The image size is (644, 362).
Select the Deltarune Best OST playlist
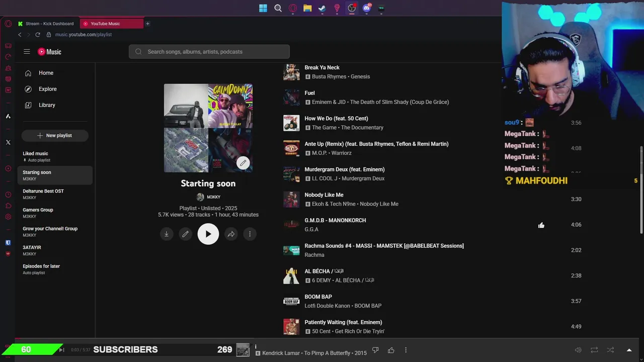[55, 194]
